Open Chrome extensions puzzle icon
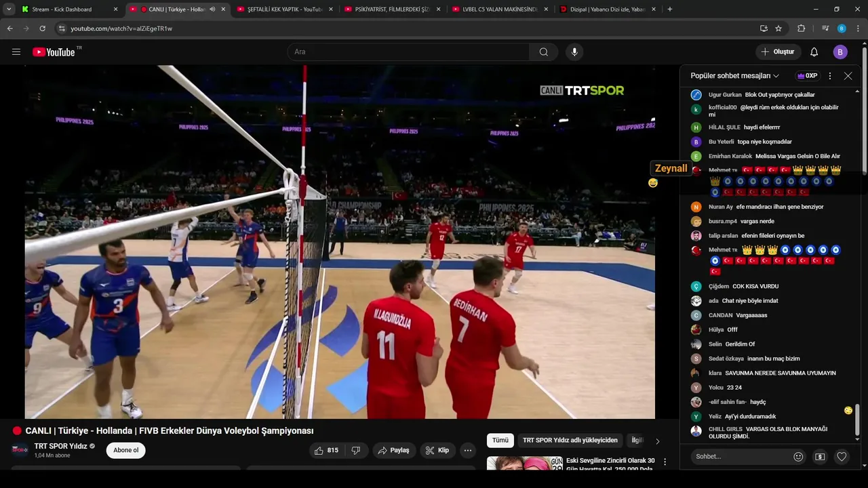868x488 pixels. 802,28
